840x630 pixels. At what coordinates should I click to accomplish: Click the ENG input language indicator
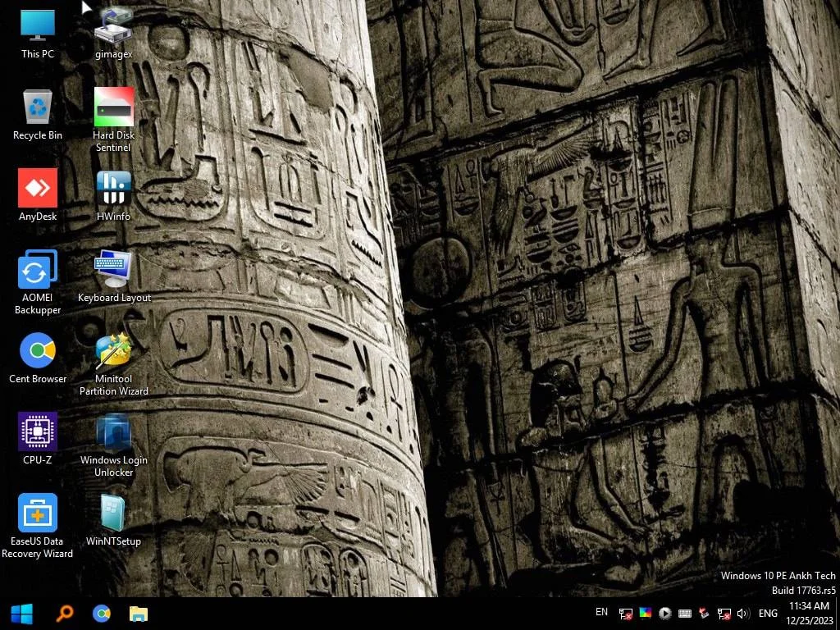(768, 614)
